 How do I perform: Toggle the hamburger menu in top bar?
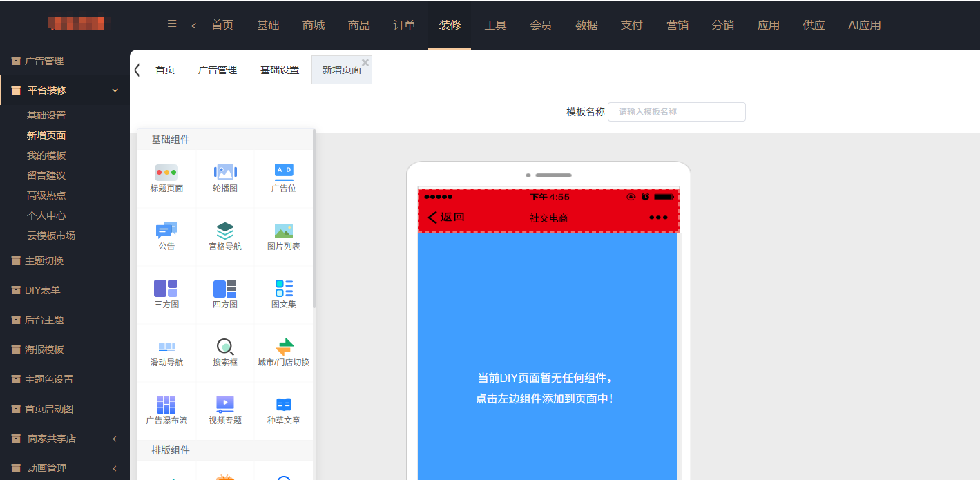coord(172,24)
